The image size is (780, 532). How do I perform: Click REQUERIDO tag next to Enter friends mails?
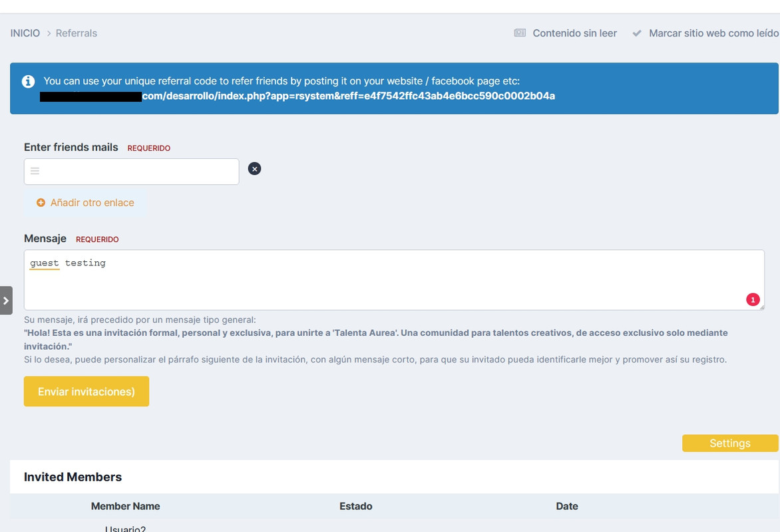pos(148,148)
